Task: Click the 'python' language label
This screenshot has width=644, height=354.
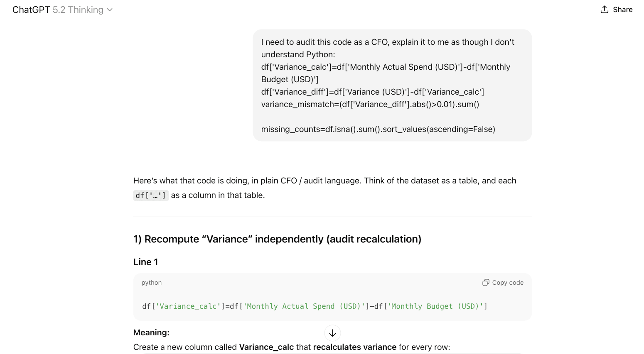Action: (151, 283)
